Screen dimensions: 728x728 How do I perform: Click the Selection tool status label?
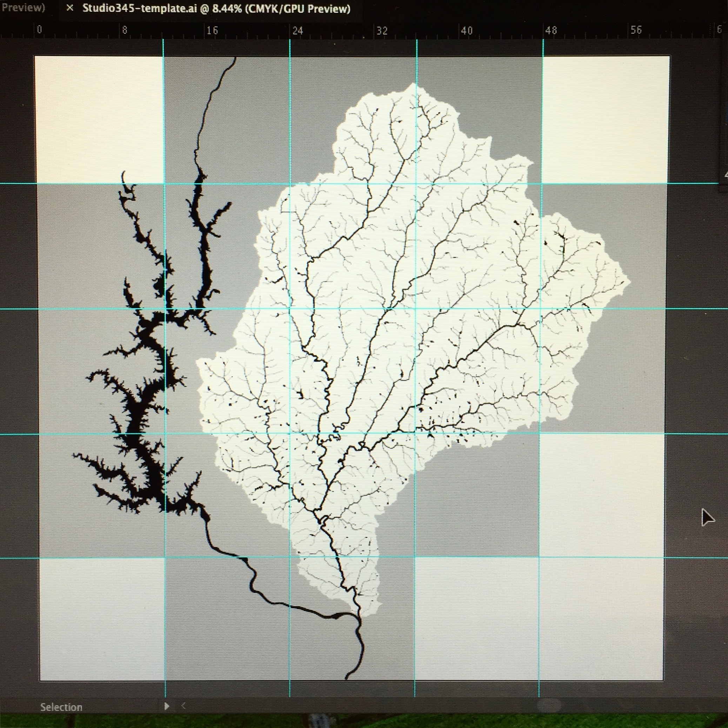click(x=61, y=707)
